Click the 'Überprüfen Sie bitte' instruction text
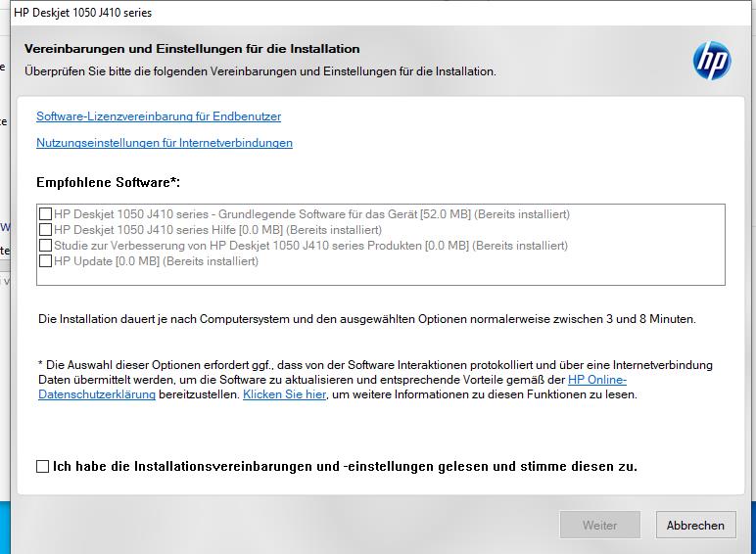 (260, 71)
